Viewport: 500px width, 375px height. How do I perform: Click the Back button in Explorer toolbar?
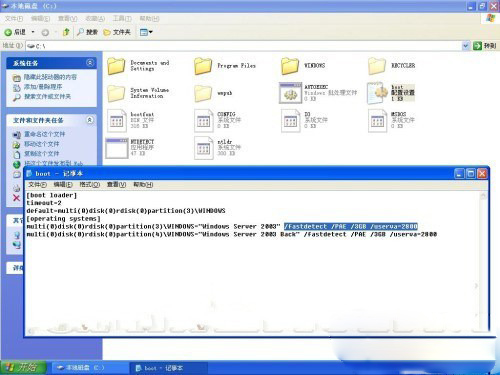click(x=15, y=32)
